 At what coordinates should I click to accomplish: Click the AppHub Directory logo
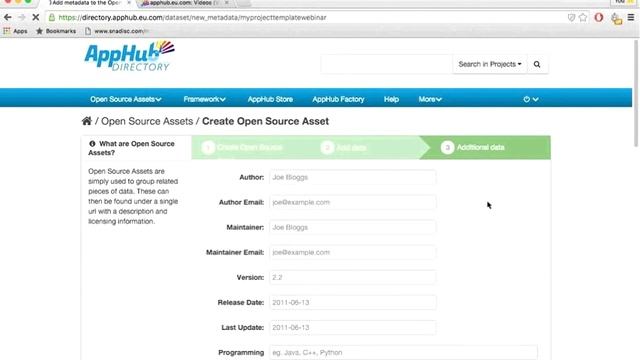tap(130, 56)
